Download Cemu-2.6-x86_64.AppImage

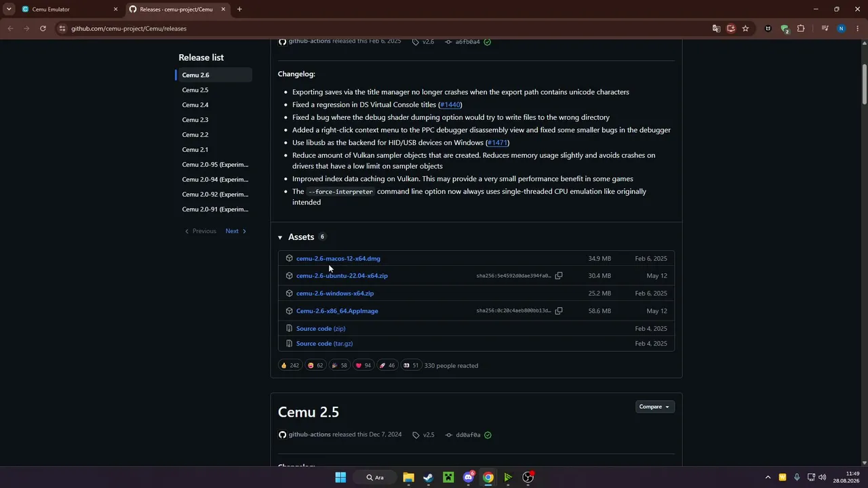[337, 311]
